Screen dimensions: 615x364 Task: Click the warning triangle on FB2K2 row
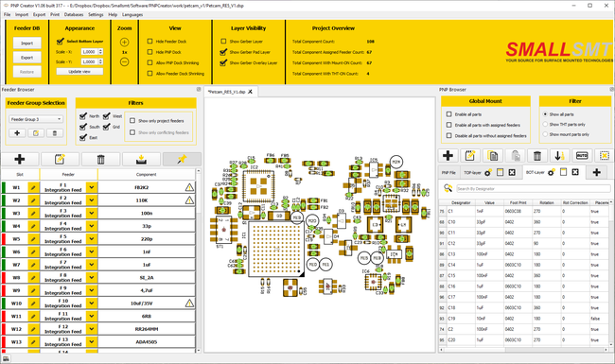189,188
